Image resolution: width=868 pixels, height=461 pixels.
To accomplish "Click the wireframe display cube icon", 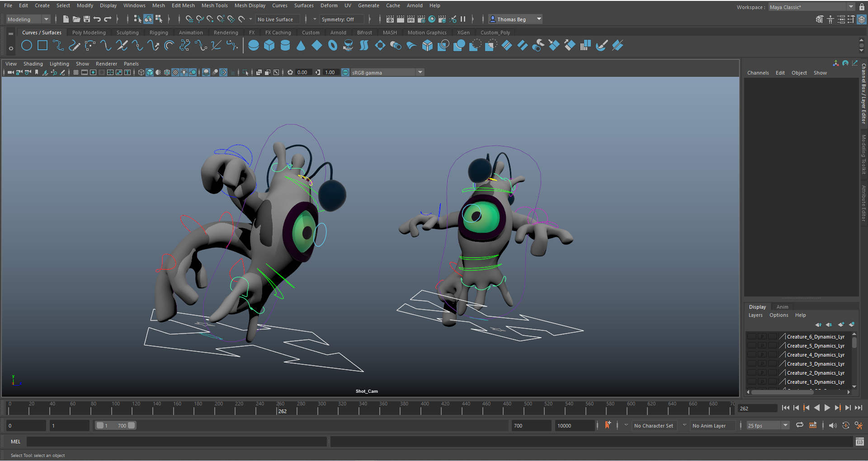I will (x=141, y=72).
